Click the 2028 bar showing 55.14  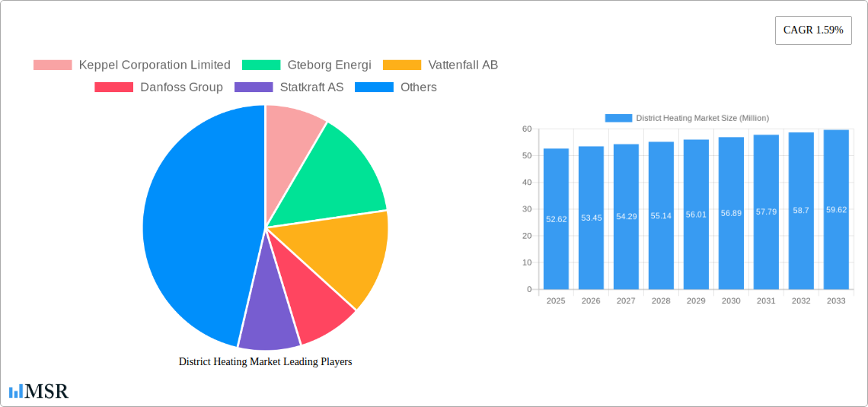click(661, 215)
